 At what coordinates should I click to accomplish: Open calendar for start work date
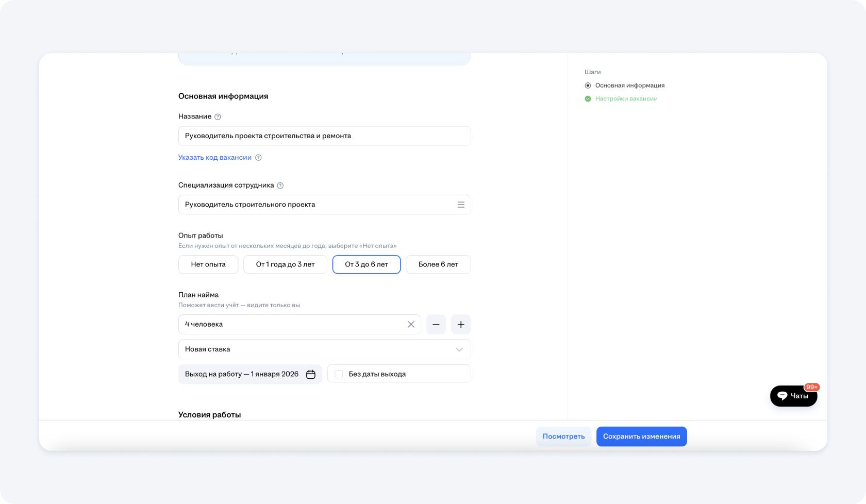310,375
